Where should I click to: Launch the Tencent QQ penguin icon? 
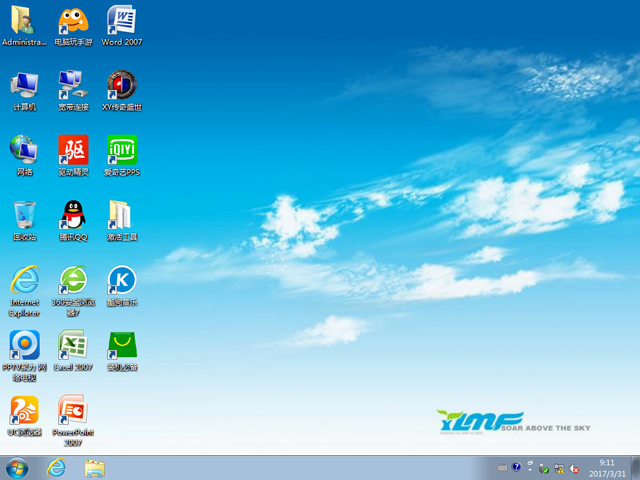(x=73, y=214)
